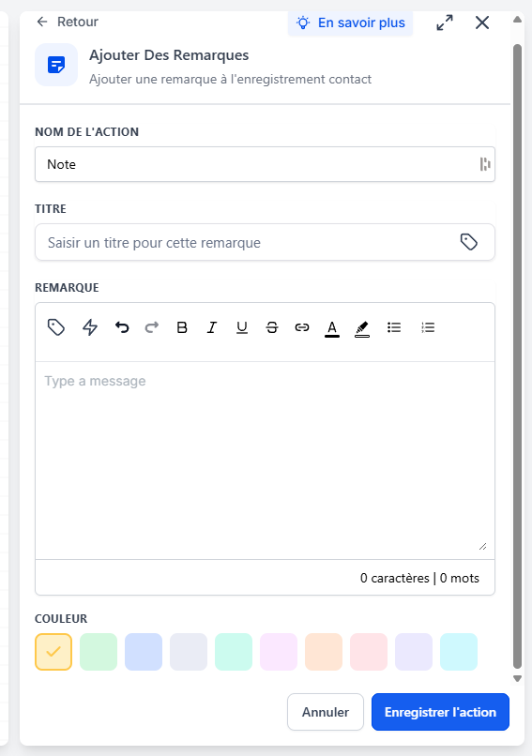Select the highlight color tool
The width and height of the screenshot is (532, 756).
(x=362, y=329)
